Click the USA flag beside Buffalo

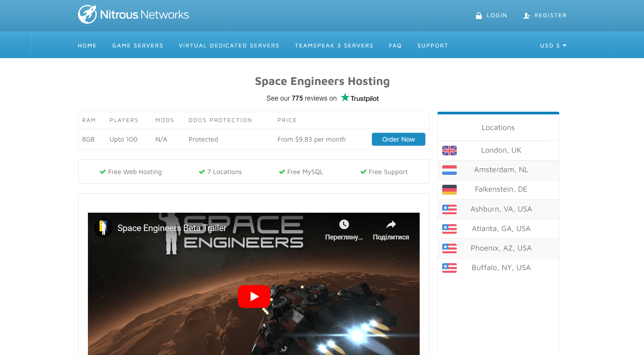[x=449, y=268]
